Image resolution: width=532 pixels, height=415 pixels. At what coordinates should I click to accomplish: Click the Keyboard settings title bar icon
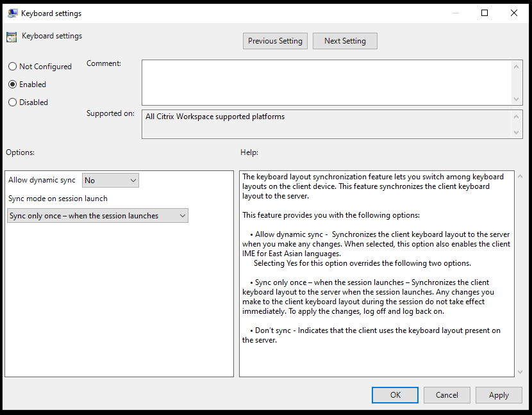coord(12,13)
